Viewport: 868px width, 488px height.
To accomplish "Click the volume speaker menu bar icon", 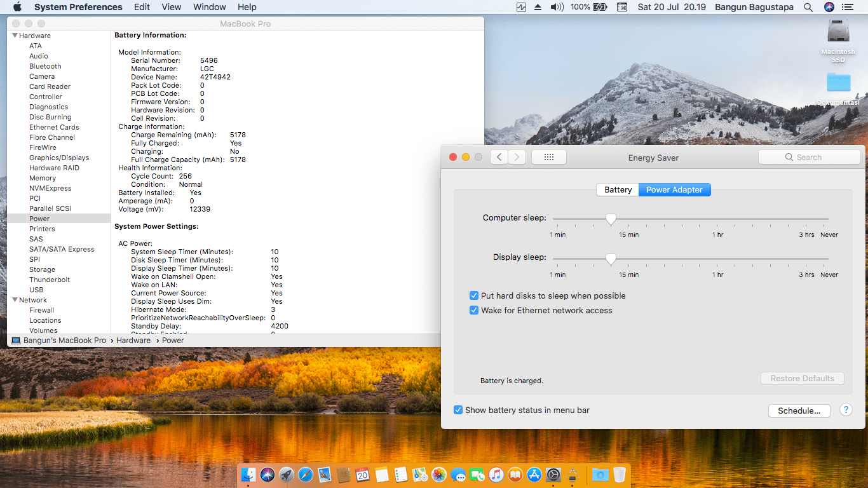I will click(557, 7).
